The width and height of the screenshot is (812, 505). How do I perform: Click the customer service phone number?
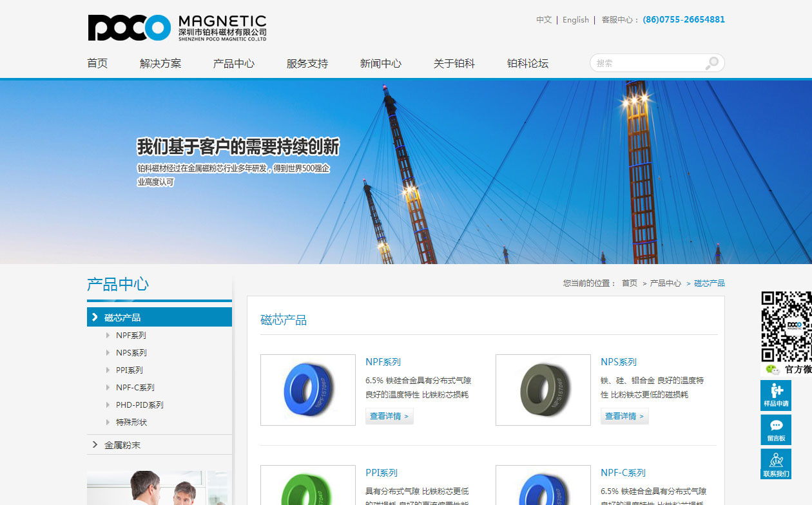pyautogui.click(x=684, y=19)
